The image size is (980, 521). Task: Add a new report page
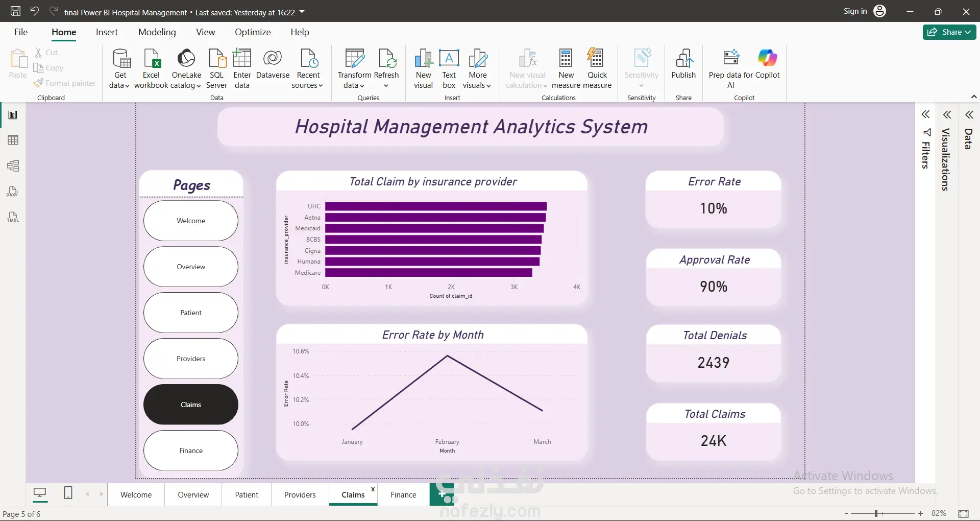(442, 494)
